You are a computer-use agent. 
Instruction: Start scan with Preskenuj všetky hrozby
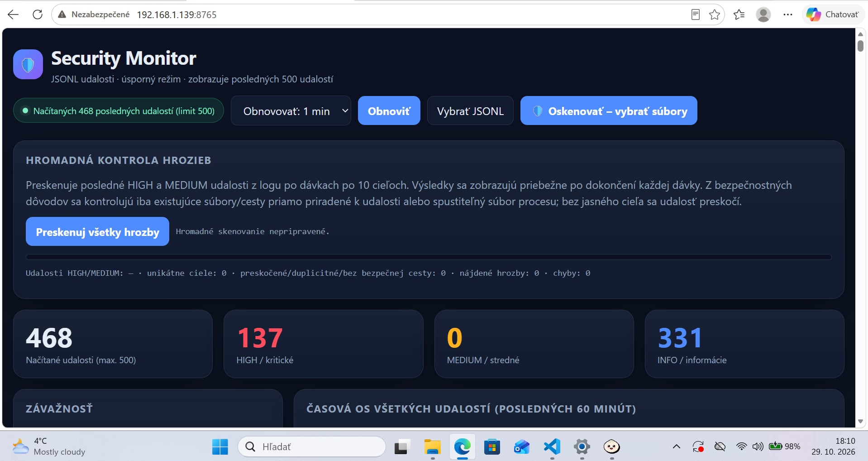coord(97,231)
